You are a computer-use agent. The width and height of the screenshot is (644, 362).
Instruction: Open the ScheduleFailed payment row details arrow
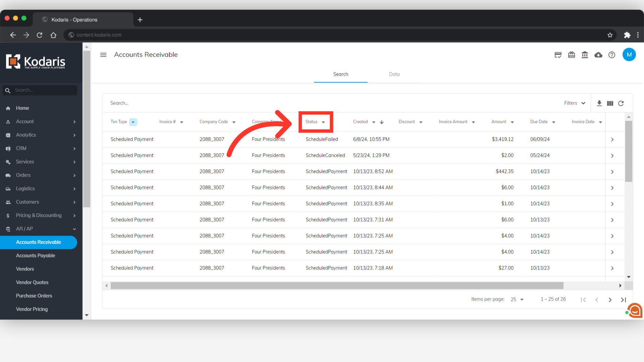(612, 139)
